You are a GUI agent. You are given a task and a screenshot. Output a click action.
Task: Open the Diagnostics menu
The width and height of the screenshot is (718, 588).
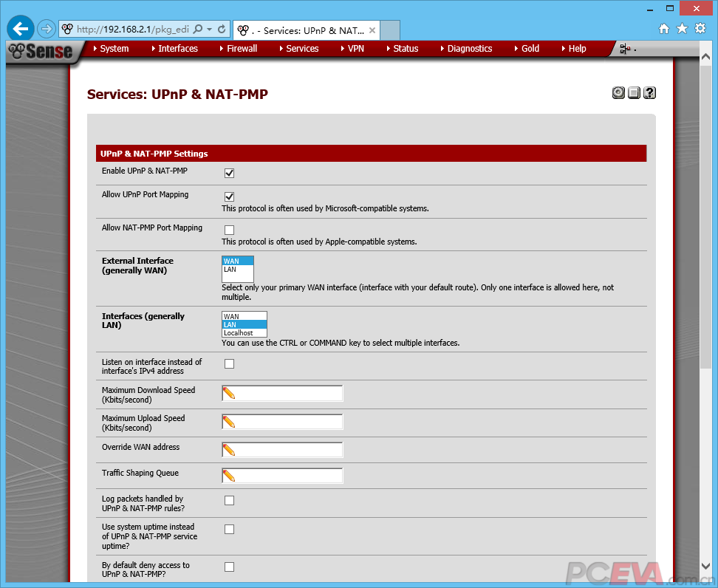tap(469, 49)
